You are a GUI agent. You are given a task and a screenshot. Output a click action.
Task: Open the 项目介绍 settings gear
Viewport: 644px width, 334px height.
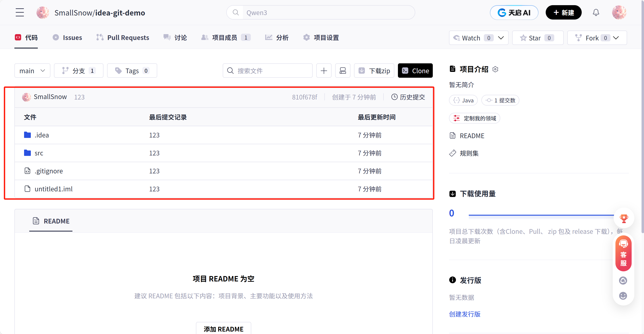(496, 69)
